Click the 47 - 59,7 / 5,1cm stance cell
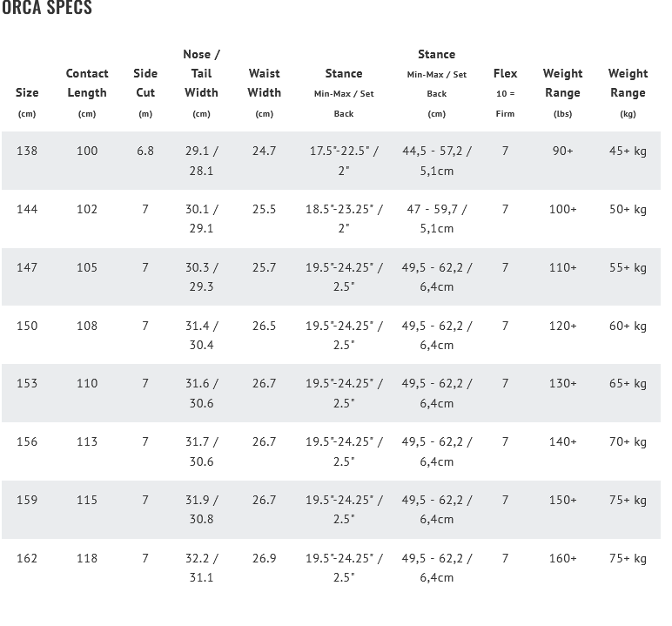The image size is (672, 626). (437, 219)
